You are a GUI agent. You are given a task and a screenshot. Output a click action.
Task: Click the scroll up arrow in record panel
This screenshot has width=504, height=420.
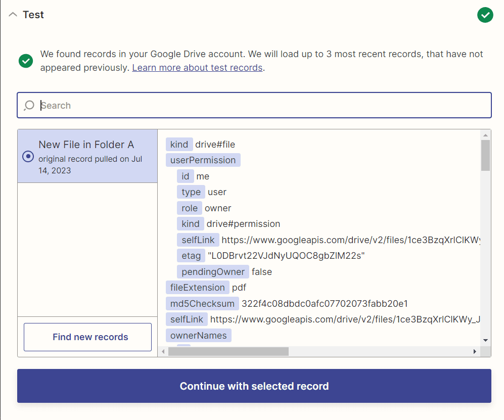pos(485,135)
